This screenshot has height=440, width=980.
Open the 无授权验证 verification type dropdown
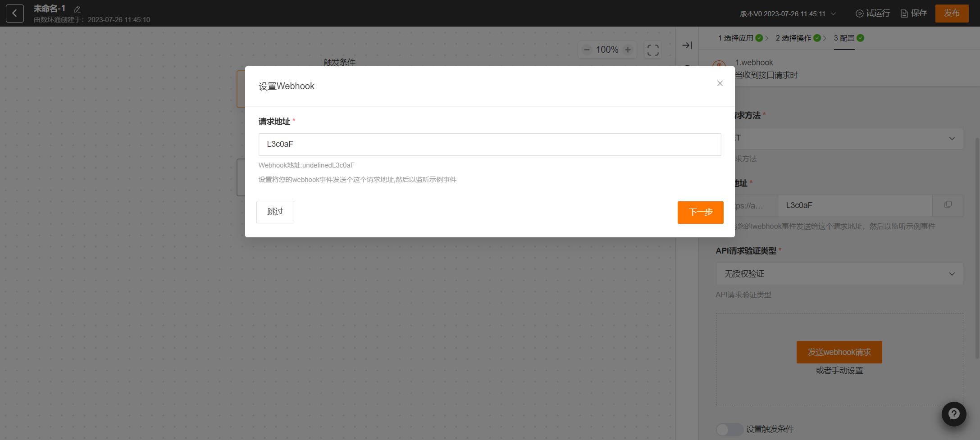point(839,274)
